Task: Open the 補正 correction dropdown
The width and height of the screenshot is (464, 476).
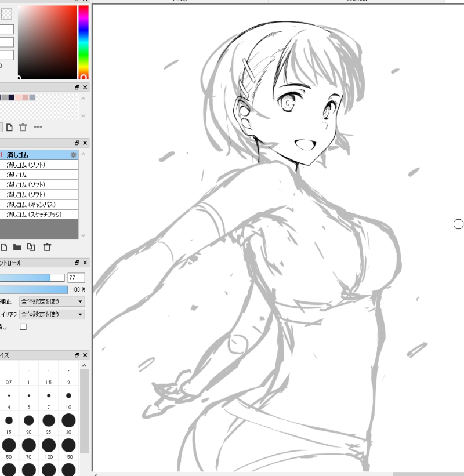Action: point(52,301)
